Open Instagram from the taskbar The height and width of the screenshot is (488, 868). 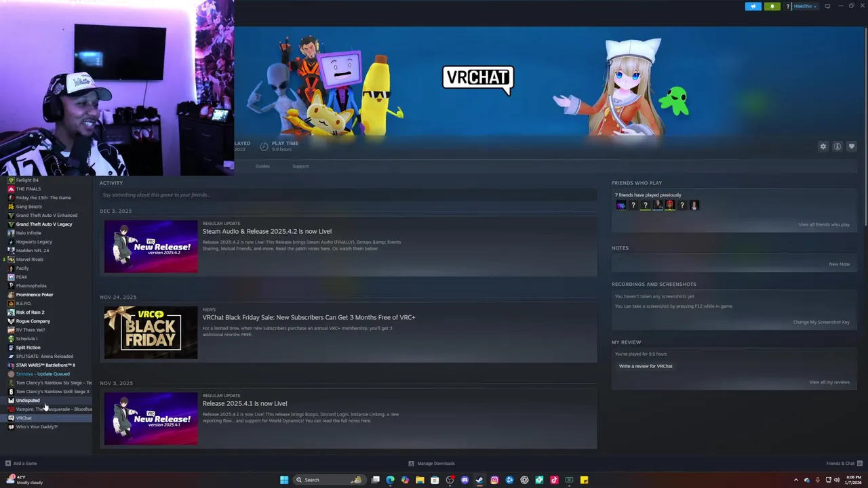pos(494,480)
